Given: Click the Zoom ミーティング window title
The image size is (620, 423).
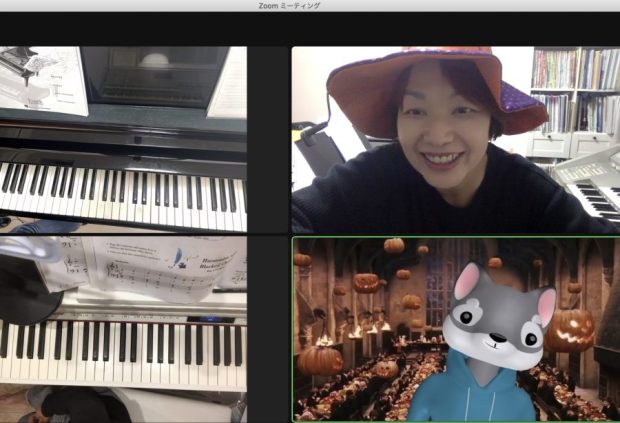Looking at the screenshot, I should (x=288, y=6).
